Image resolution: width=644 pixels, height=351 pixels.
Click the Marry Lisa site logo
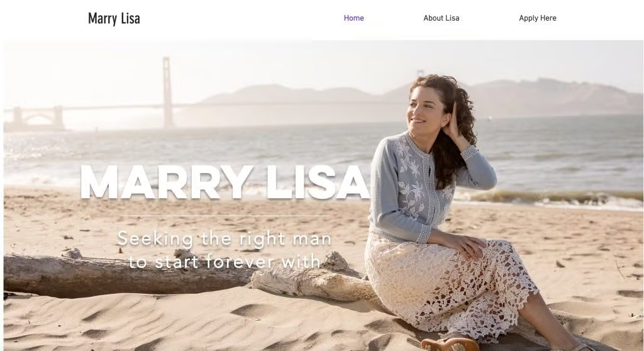(114, 18)
